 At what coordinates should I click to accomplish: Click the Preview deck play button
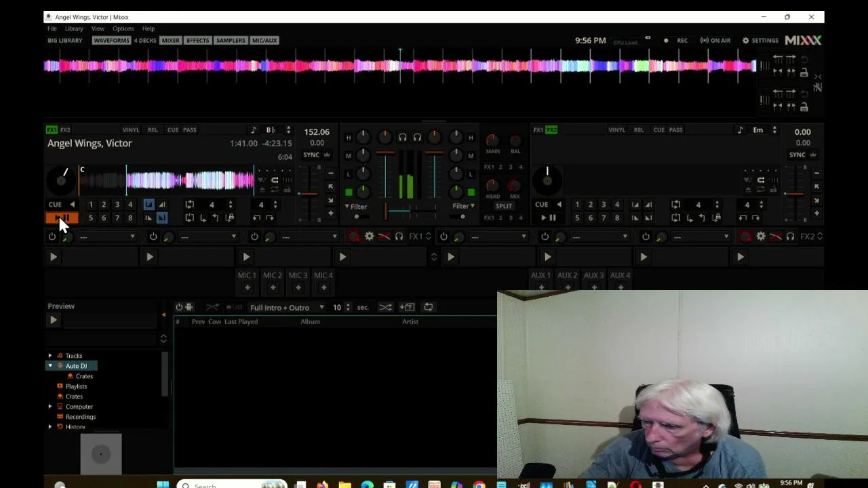(54, 320)
